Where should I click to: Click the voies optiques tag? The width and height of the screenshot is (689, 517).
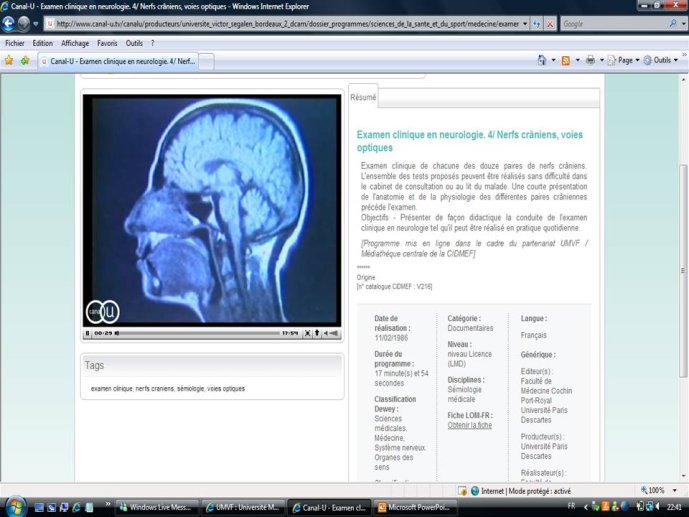pos(226,389)
